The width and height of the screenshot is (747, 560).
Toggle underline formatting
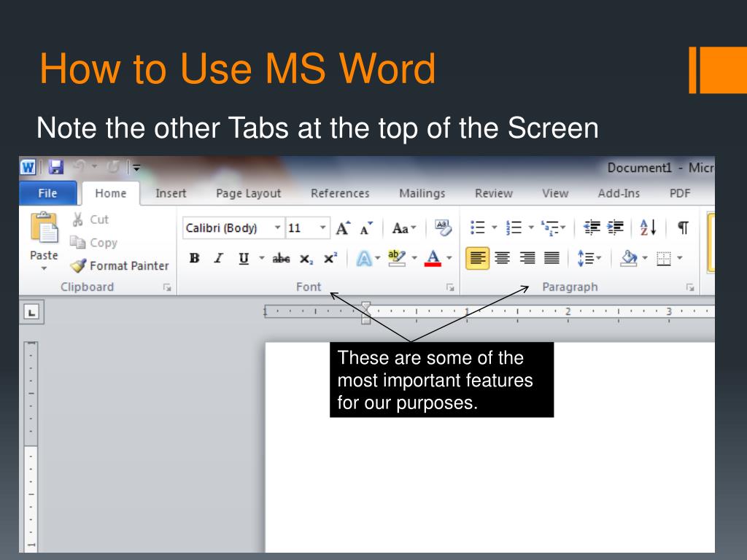click(244, 259)
